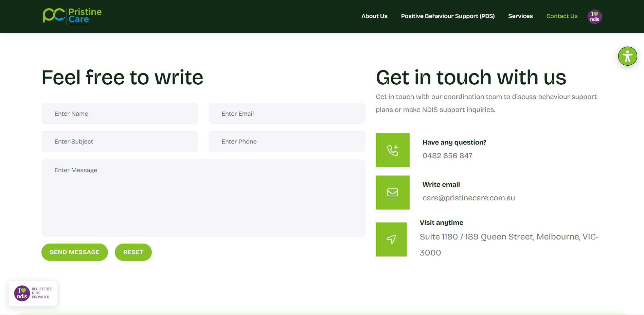The height and width of the screenshot is (315, 644).
Task: Call the number 0482 656 847
Action: 447,155
